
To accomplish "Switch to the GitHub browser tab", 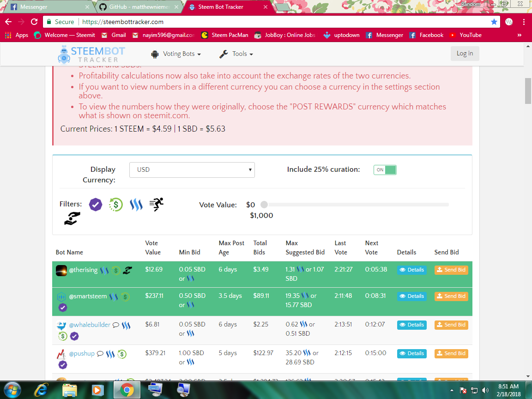I will [139, 7].
